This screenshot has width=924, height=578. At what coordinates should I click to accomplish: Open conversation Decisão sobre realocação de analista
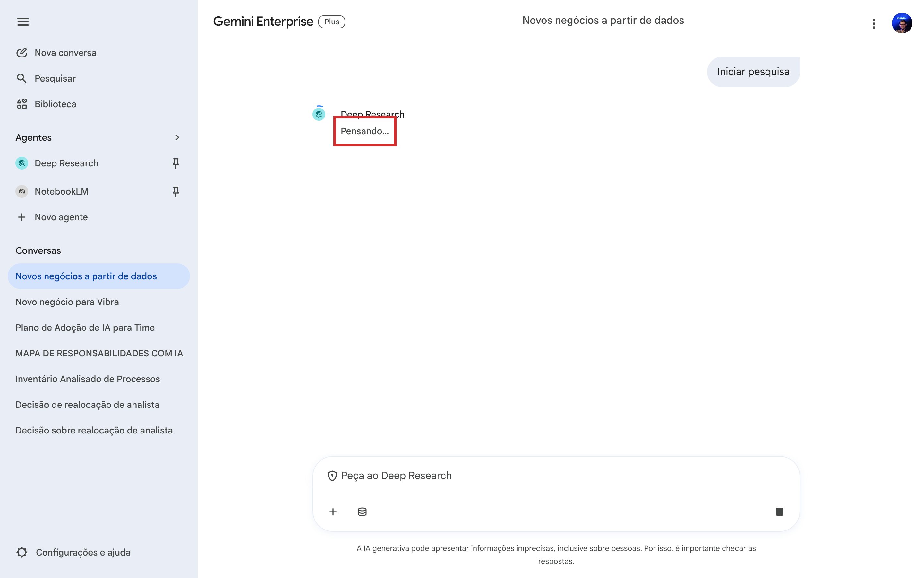pos(94,430)
